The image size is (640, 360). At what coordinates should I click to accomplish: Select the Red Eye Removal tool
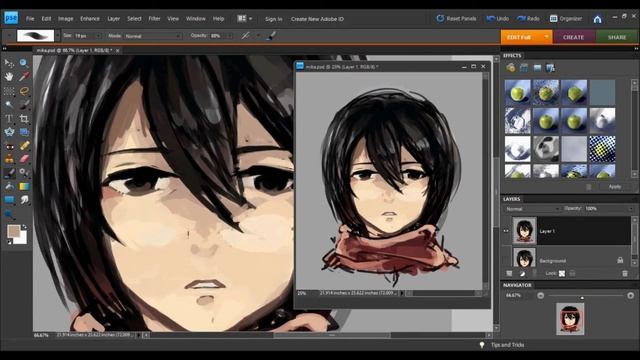[9, 146]
